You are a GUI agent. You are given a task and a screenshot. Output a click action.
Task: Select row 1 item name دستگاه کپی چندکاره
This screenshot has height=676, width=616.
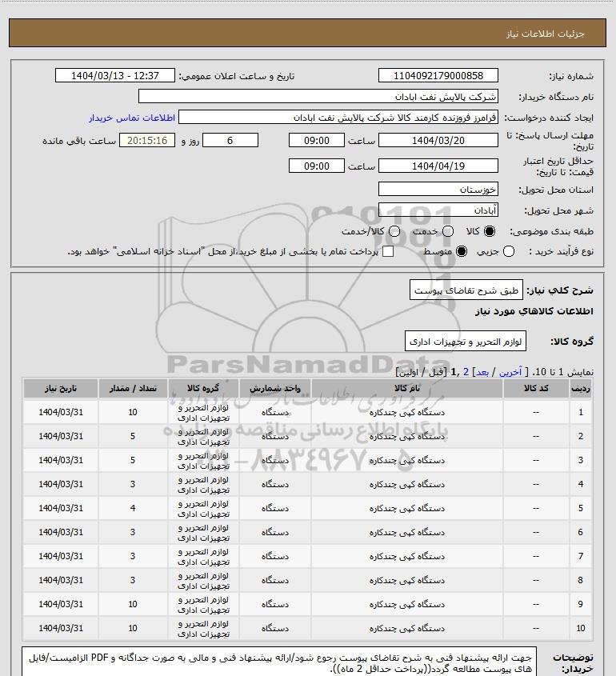point(407,412)
